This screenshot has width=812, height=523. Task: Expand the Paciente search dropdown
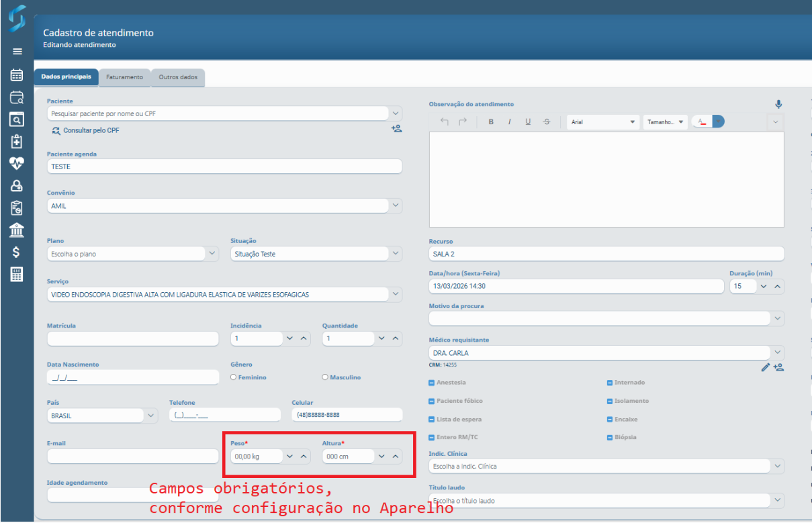396,113
